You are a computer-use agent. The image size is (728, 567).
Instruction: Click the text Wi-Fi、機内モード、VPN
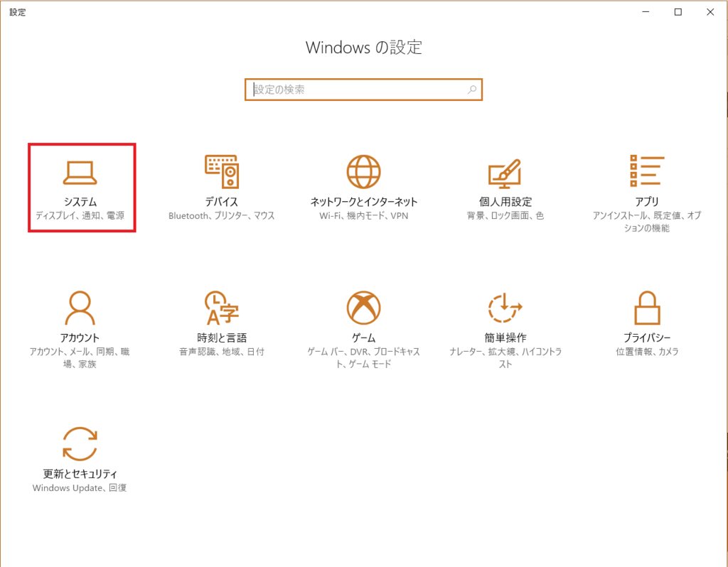[x=363, y=216]
